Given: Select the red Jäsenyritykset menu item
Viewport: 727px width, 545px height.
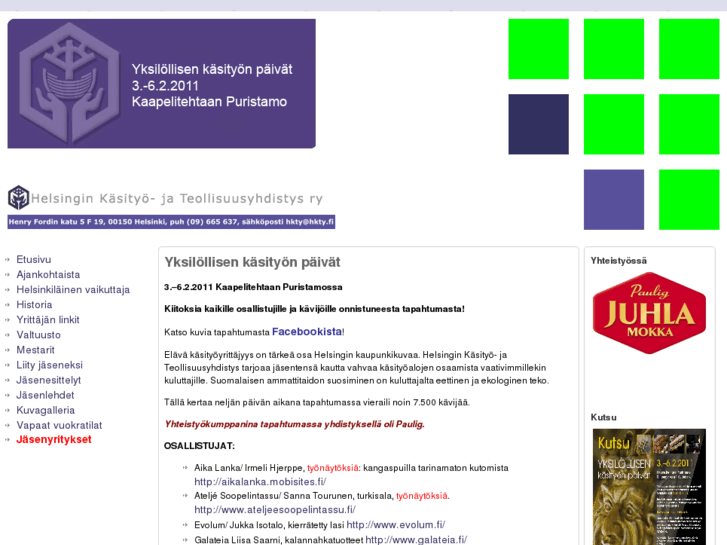Looking at the screenshot, I should click(x=54, y=439).
